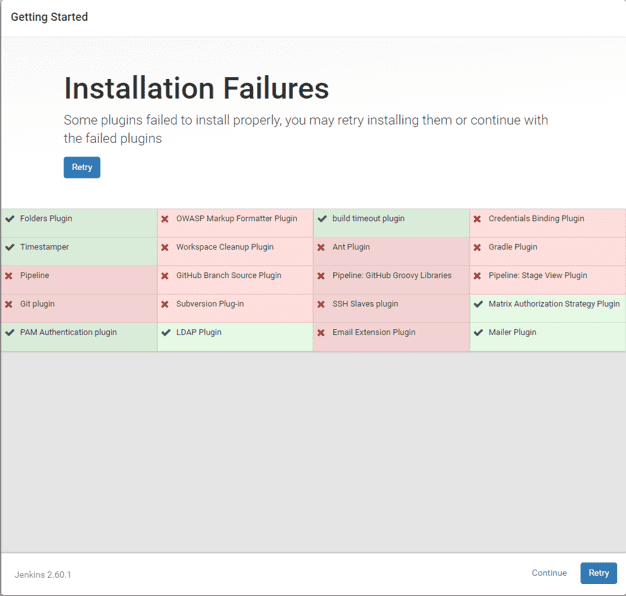Image resolution: width=626 pixels, height=596 pixels.
Task: Click the red X beside Email Extension Plugin
Action: pyautogui.click(x=321, y=333)
